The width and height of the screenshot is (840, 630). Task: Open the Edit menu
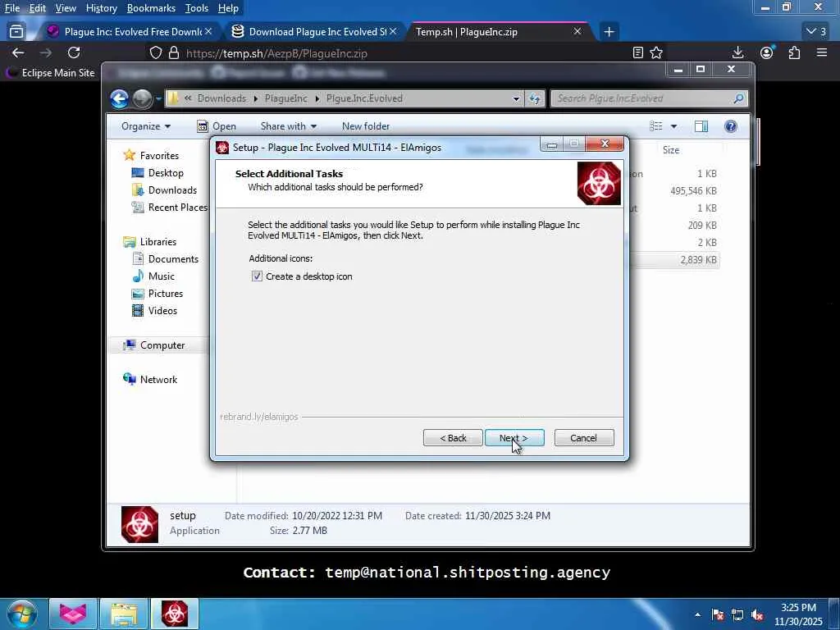(37, 8)
